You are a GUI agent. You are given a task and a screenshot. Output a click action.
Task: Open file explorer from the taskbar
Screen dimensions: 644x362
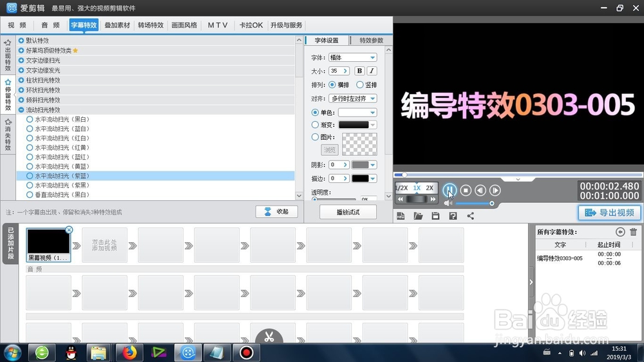pos(99,352)
